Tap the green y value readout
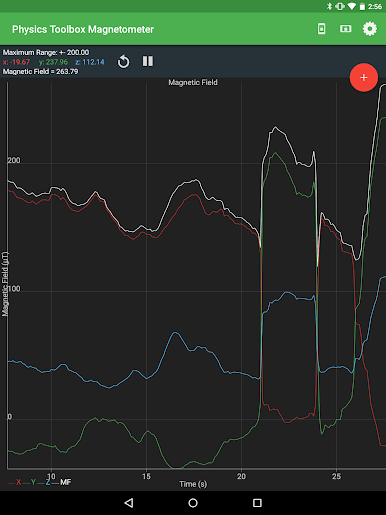This screenshot has height=515, width=386. pyautogui.click(x=53, y=62)
